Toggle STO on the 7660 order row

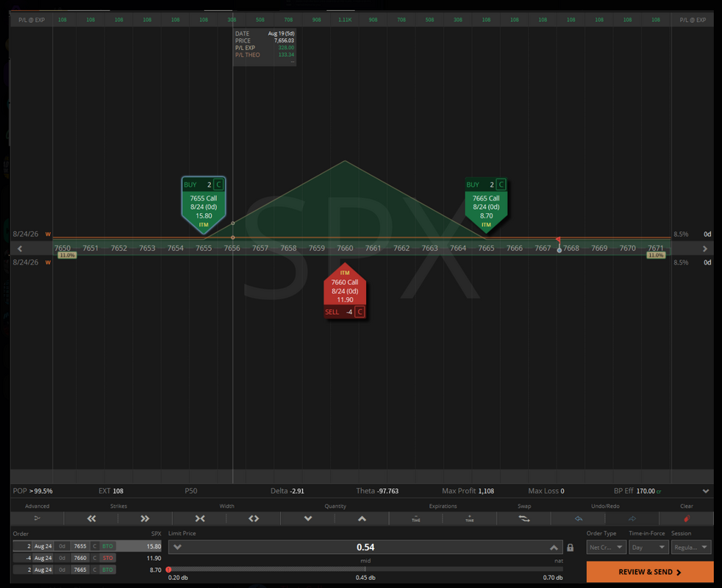pyautogui.click(x=108, y=558)
